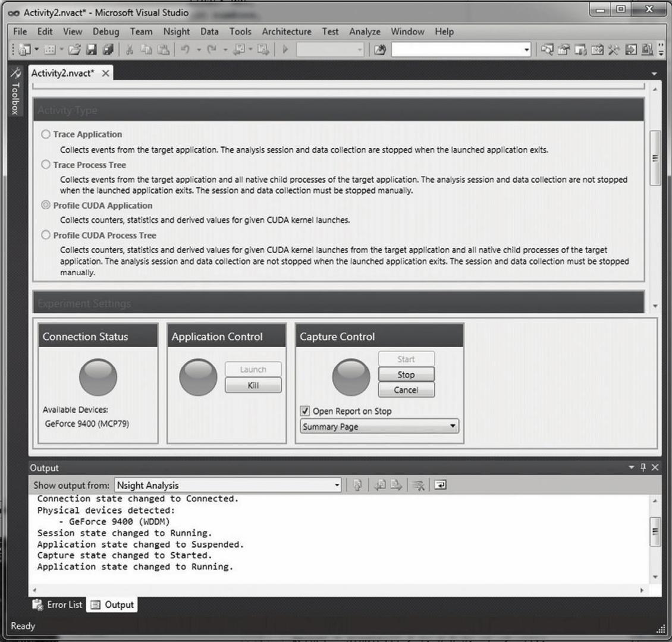Toggle word wrap in the Output pane
Screen dimensions: 672x642
coord(440,485)
